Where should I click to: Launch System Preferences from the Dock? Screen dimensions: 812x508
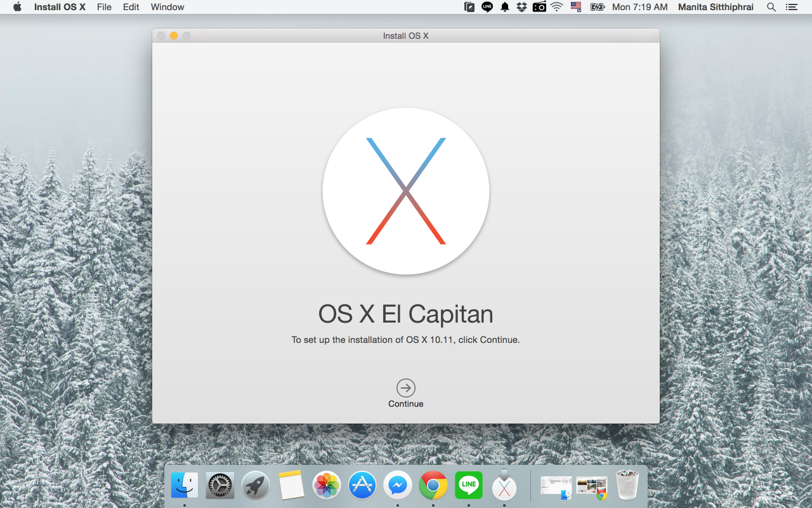[x=220, y=486]
